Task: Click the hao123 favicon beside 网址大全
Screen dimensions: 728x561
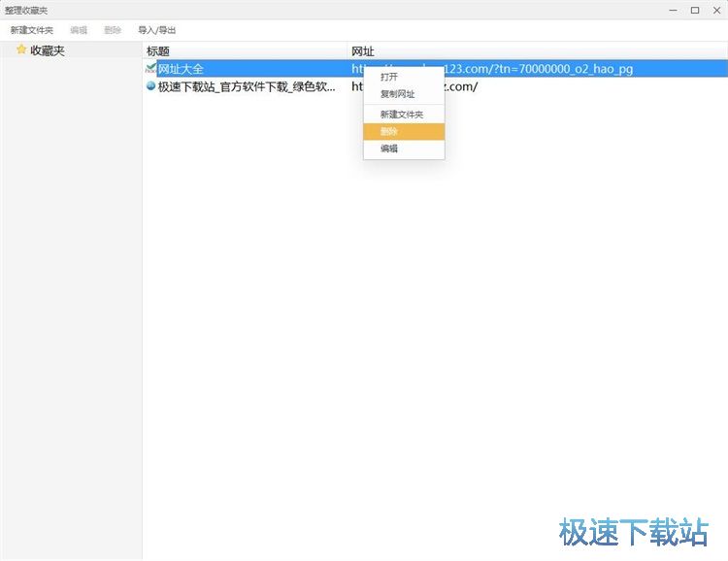Action: tap(150, 68)
